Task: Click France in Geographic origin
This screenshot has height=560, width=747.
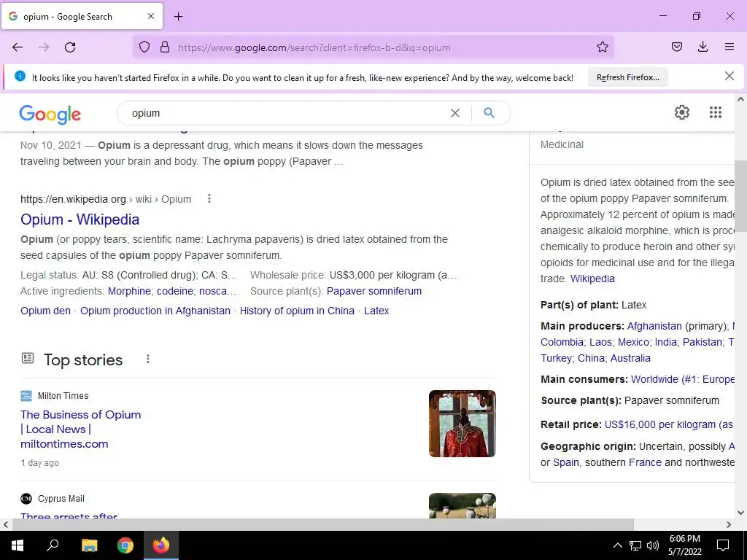Action: coord(645,462)
